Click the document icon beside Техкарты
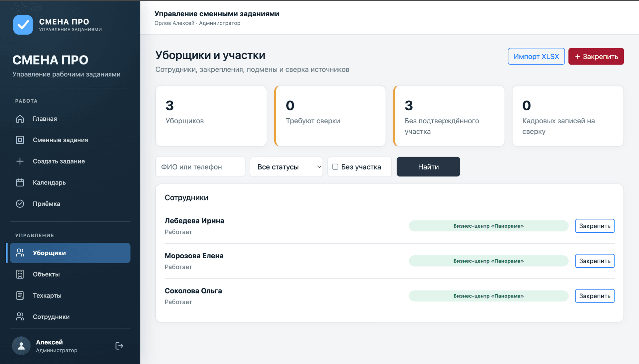The image size is (639, 364). click(20, 296)
